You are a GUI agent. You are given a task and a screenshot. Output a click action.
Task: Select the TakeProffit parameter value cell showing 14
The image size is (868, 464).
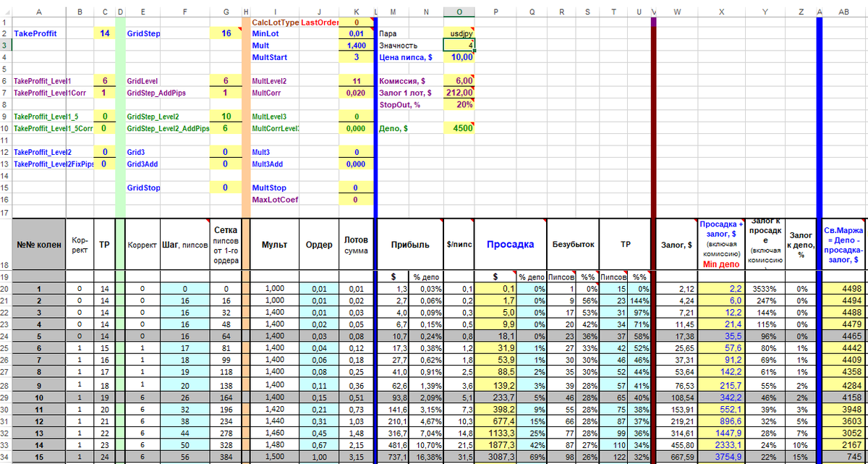click(x=105, y=33)
